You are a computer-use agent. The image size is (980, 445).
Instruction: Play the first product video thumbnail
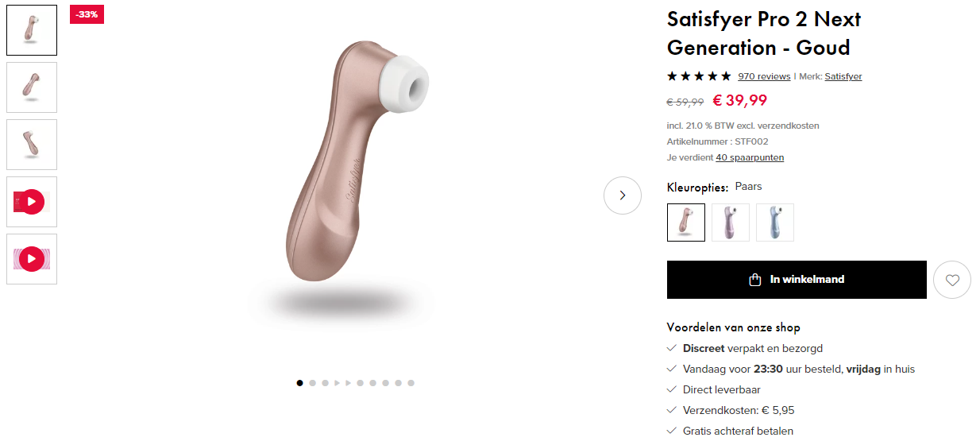(x=32, y=202)
